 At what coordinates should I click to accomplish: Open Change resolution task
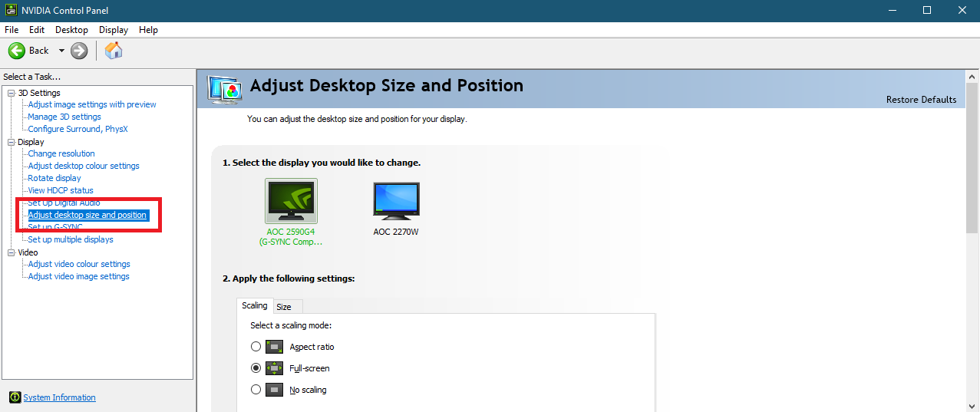pyautogui.click(x=61, y=153)
